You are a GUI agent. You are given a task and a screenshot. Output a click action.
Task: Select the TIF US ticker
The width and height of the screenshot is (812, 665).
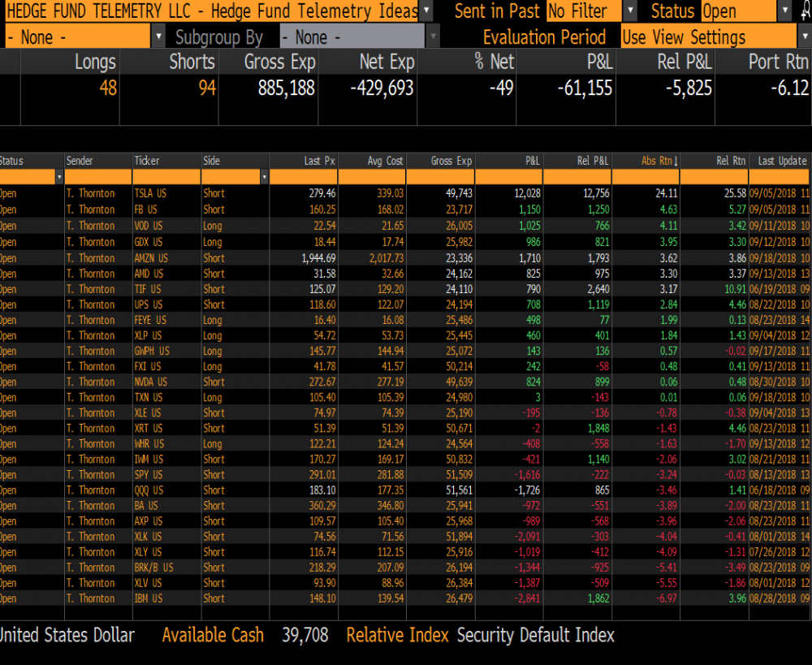(148, 289)
